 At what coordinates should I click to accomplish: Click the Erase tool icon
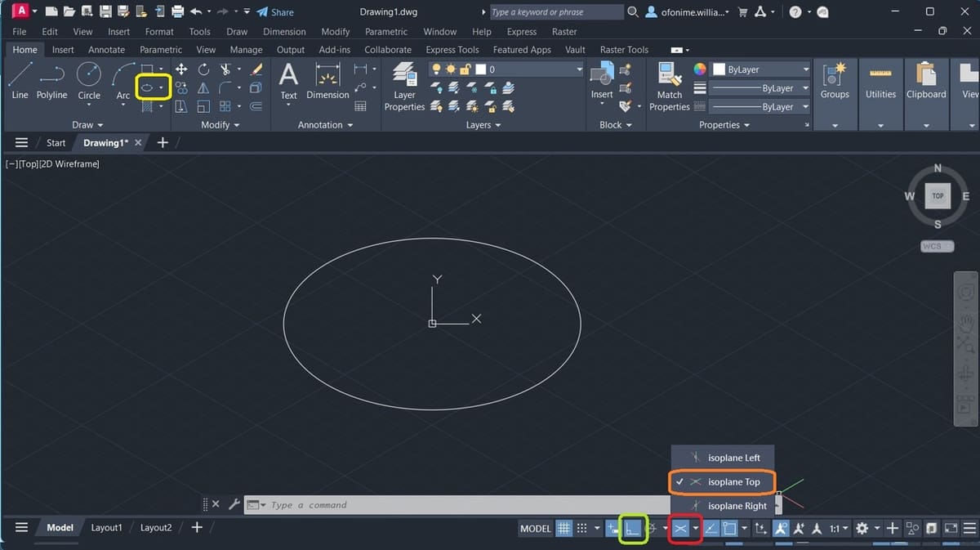255,69
